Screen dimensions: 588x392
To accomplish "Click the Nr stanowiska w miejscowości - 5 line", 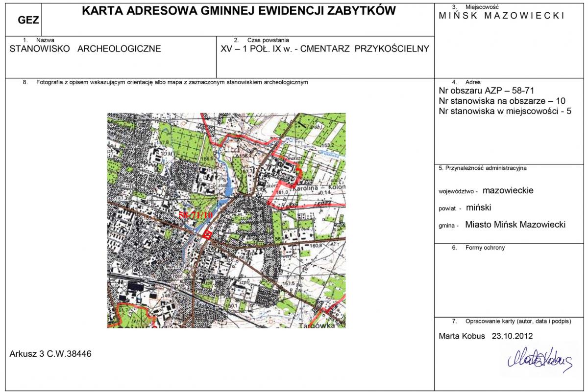I will (505, 111).
